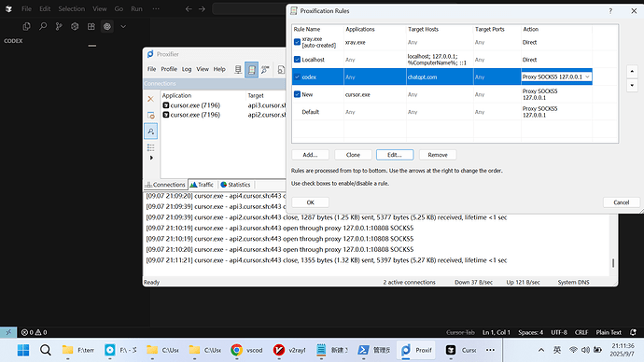This screenshot has width=644, height=362.
Task: Disable the Localhost rule checkbox
Action: tap(297, 60)
